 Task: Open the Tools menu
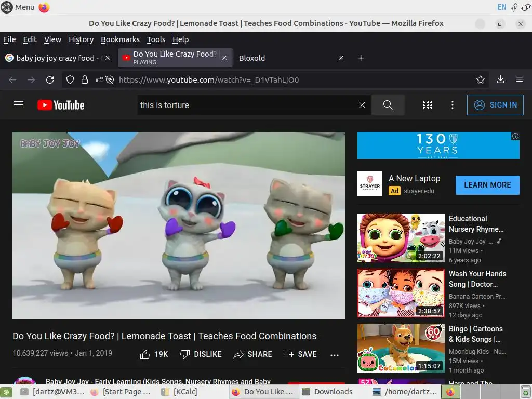(156, 39)
